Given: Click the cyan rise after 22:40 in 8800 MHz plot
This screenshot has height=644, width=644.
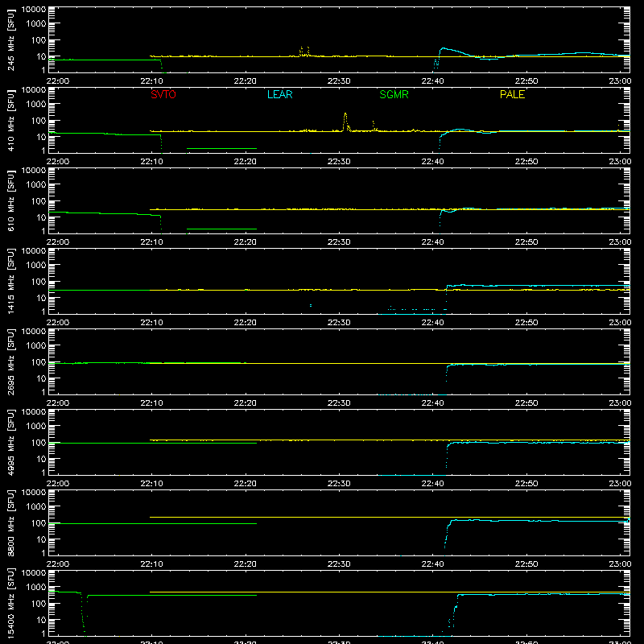Looking at the screenshot, I should coord(448,533).
